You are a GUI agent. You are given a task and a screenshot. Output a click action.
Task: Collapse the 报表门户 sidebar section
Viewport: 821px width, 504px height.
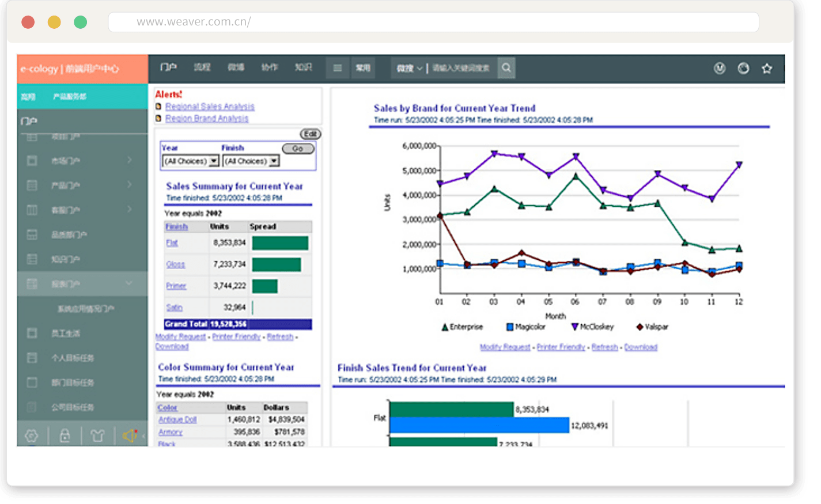pos(129,283)
